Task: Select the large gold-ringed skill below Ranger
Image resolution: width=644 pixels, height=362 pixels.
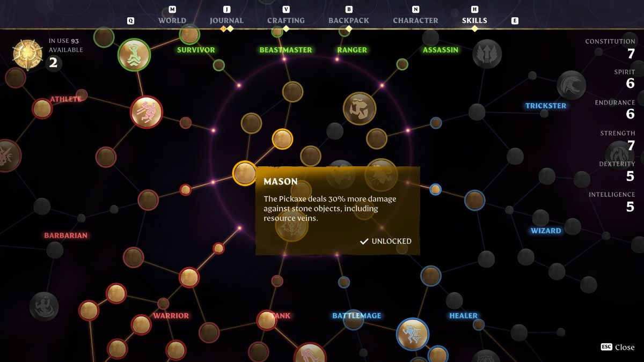Action: click(x=359, y=108)
